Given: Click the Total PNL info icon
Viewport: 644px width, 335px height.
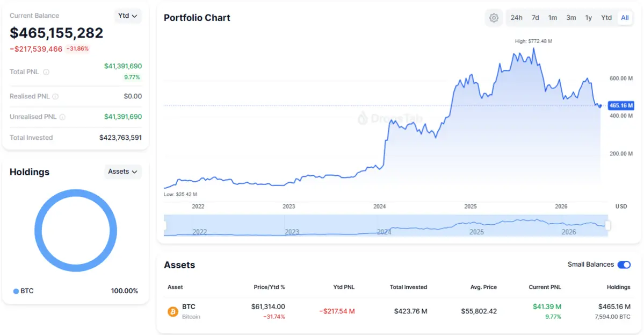Looking at the screenshot, I should click(46, 72).
